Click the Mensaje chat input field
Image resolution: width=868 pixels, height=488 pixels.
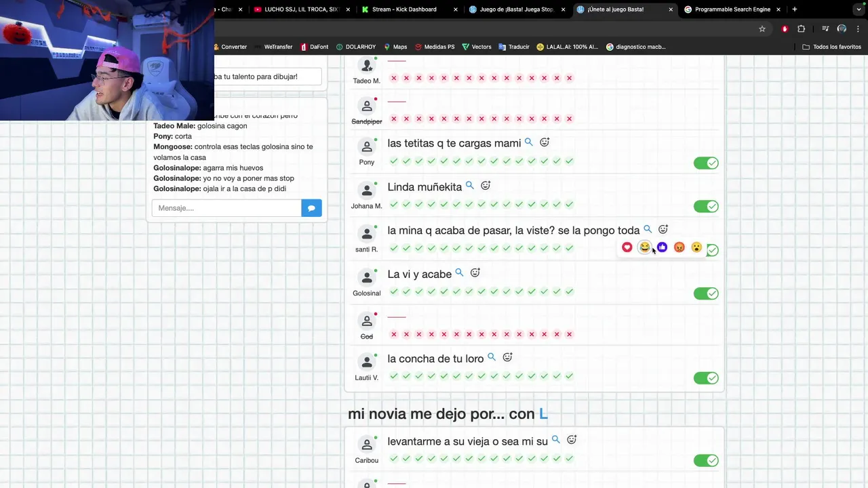pyautogui.click(x=226, y=208)
